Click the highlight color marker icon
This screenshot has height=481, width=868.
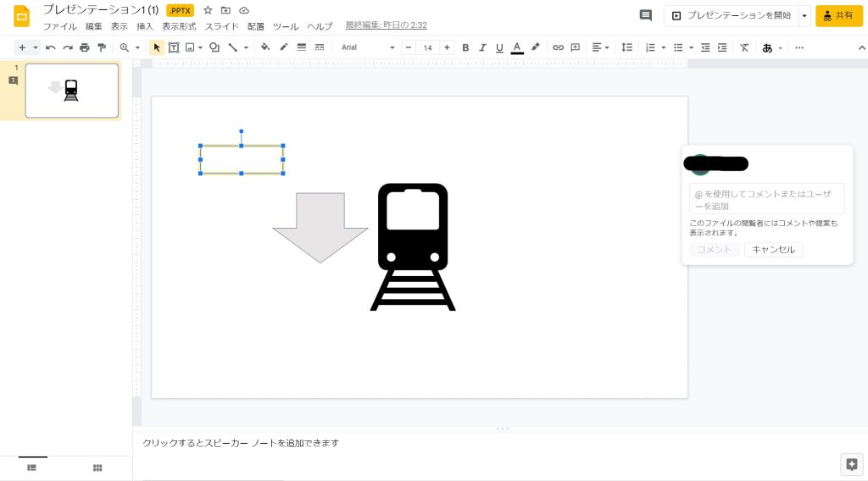point(536,47)
